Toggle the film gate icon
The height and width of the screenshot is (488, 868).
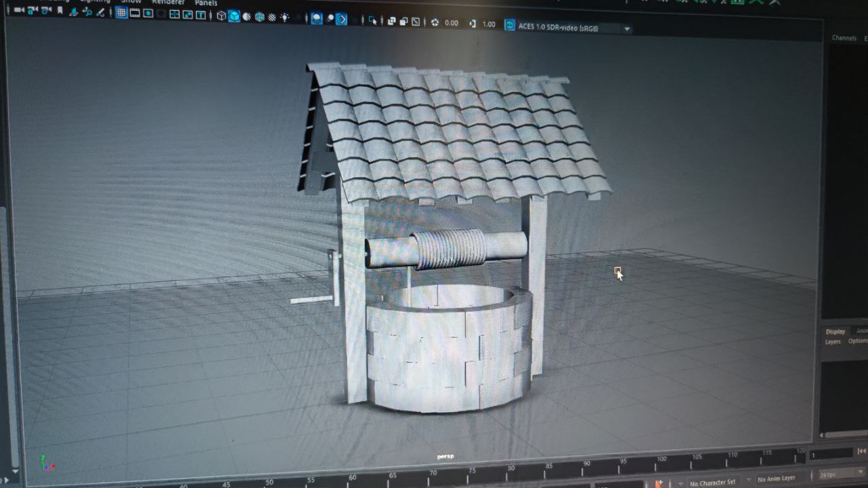pos(135,13)
